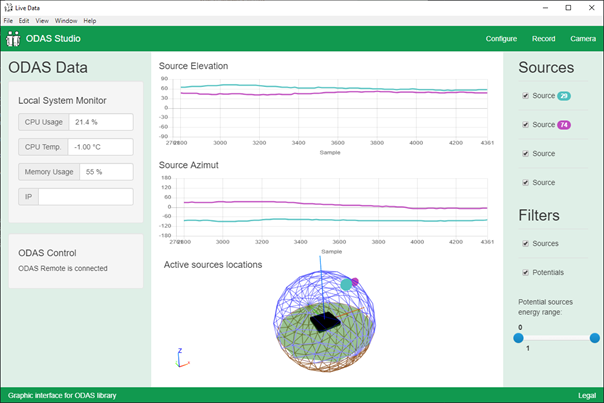Image resolution: width=604 pixels, height=403 pixels.
Task: Click the left energy range slider handle
Action: [x=518, y=338]
